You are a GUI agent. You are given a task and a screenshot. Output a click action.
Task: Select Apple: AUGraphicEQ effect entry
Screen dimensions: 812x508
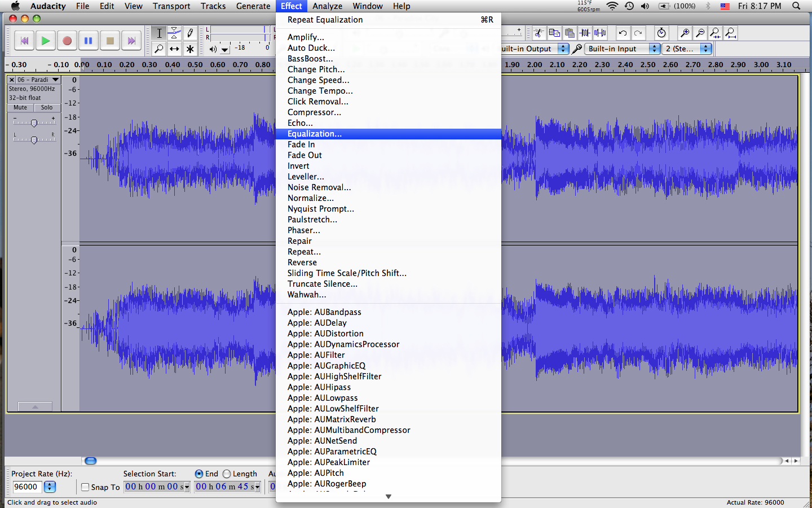pos(326,366)
